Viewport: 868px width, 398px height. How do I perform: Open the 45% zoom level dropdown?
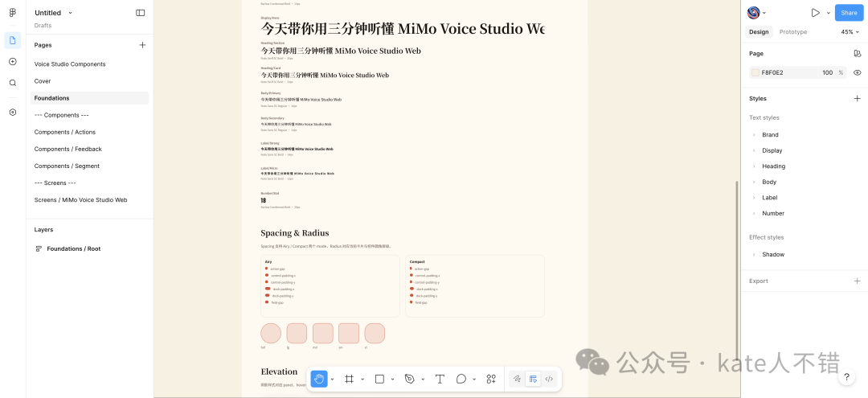[x=850, y=32]
